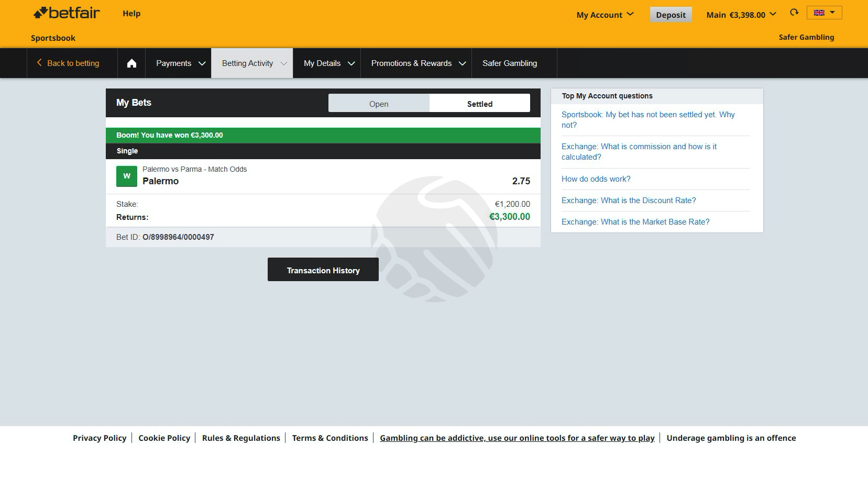Click the 'My Bets' heading
The height and width of the screenshot is (478, 868).
pos(134,103)
